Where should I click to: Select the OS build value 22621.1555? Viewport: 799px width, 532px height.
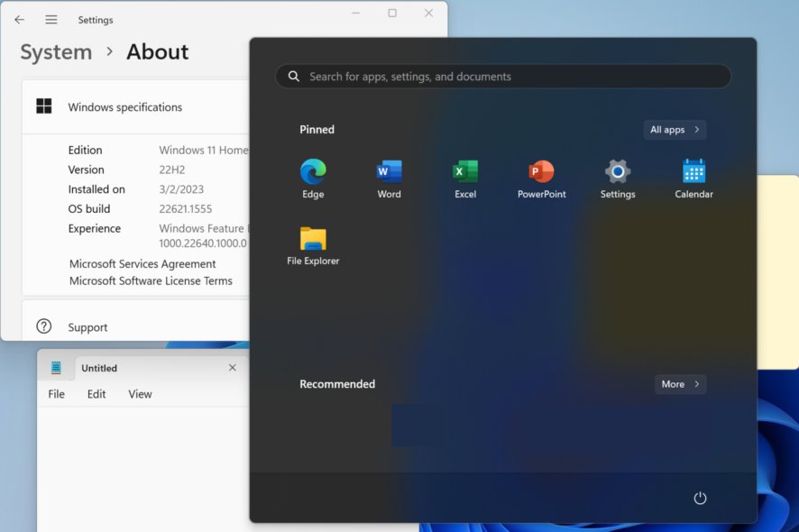[x=186, y=209]
